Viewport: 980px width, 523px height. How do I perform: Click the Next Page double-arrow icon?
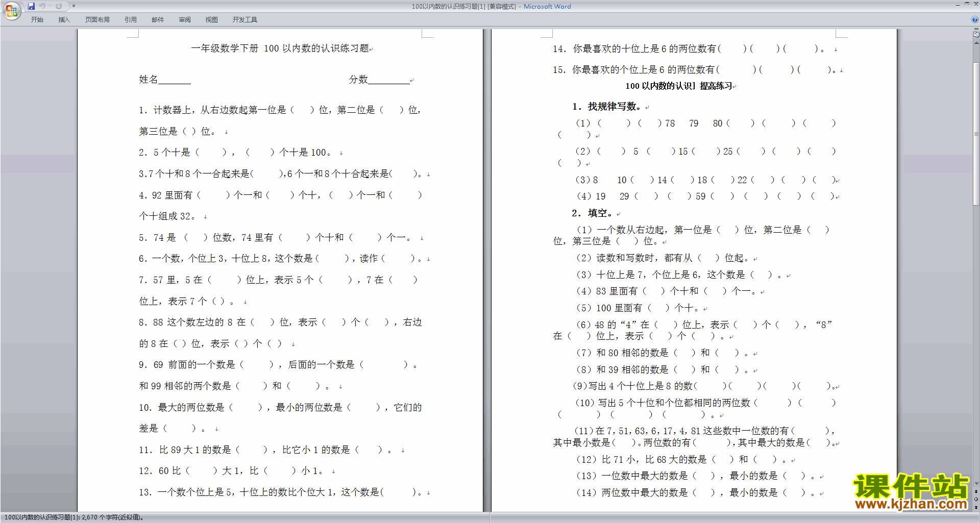click(x=976, y=507)
